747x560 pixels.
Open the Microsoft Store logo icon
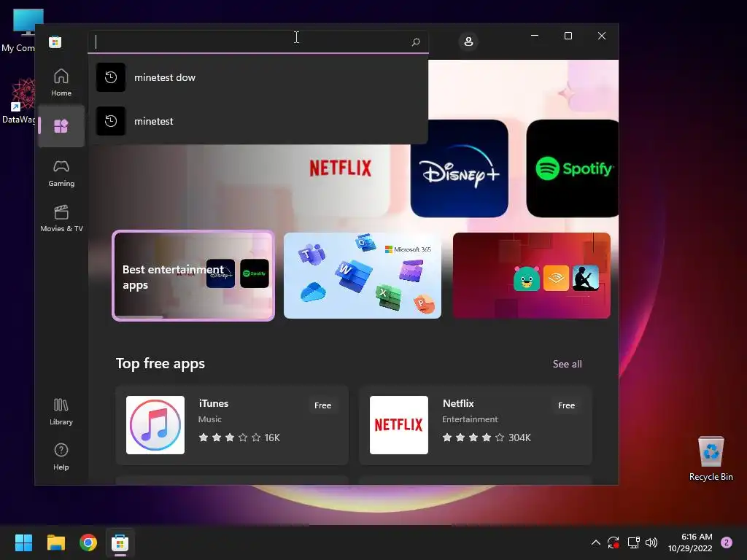55,42
